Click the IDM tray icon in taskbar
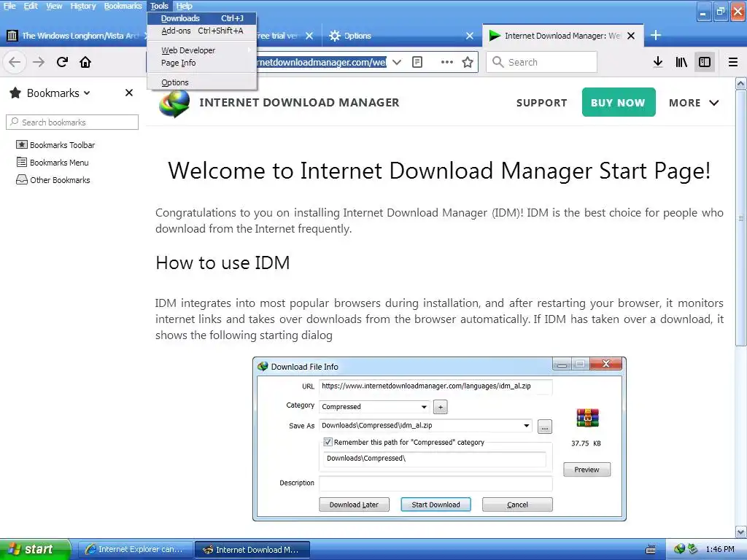This screenshot has width=747, height=560. coord(679,549)
